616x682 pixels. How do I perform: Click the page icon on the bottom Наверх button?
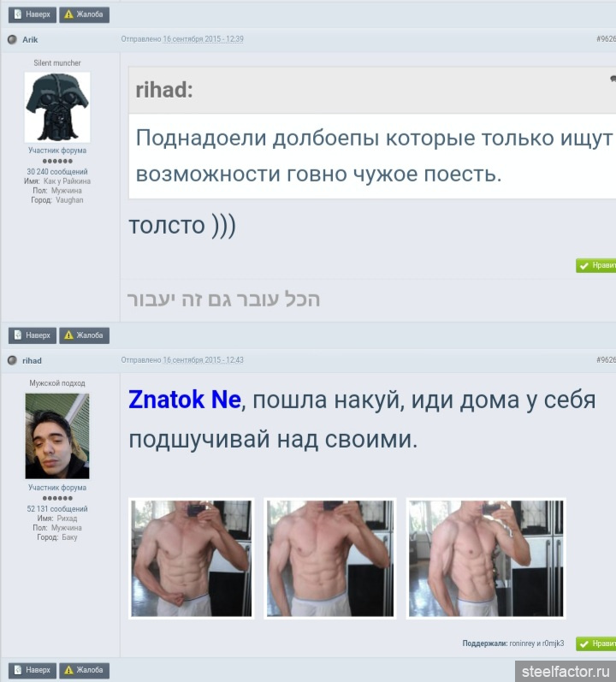18,670
